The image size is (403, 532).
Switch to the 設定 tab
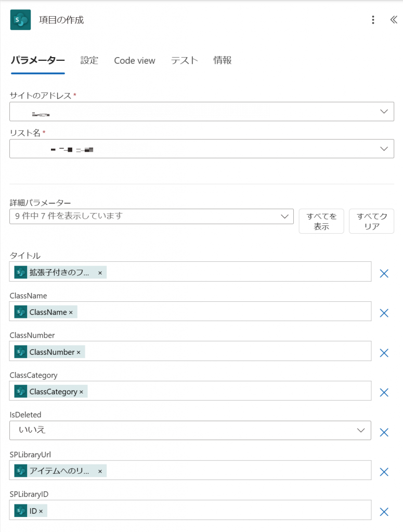point(89,60)
